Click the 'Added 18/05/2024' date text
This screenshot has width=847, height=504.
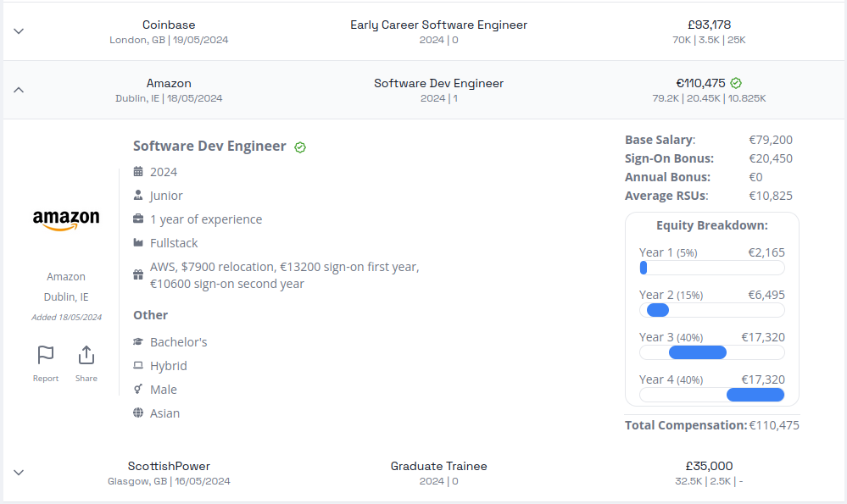[66, 318]
